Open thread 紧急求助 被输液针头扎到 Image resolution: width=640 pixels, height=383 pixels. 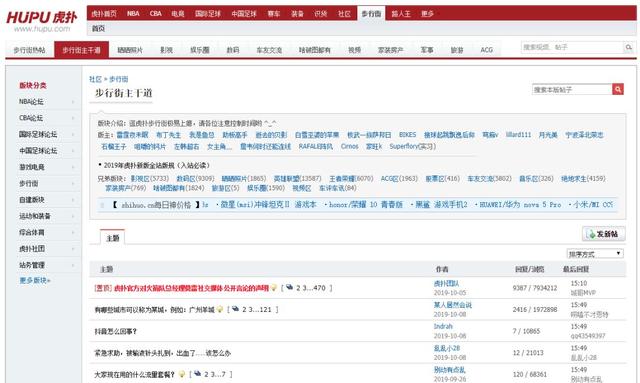[162, 353]
